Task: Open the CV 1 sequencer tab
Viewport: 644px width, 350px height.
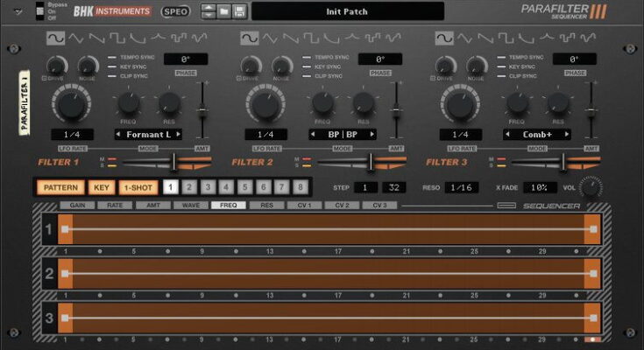Action: (x=303, y=206)
